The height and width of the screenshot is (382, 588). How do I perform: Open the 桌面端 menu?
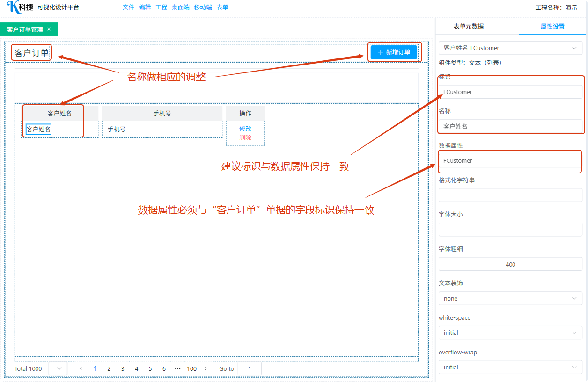click(x=180, y=7)
